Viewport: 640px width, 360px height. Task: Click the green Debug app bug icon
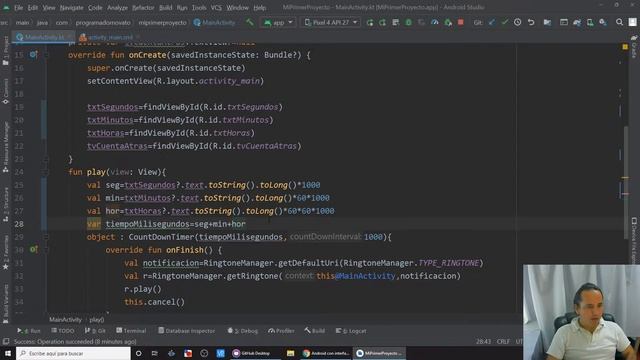(x=409, y=22)
